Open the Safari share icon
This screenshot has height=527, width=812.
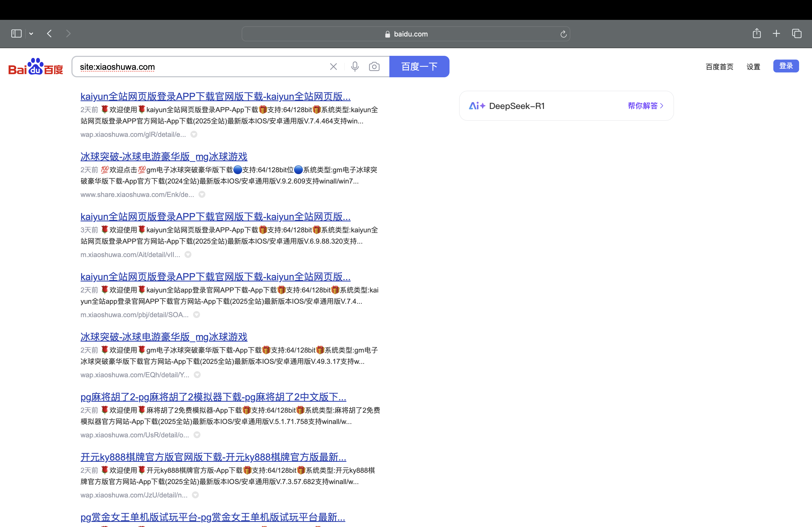click(x=756, y=33)
